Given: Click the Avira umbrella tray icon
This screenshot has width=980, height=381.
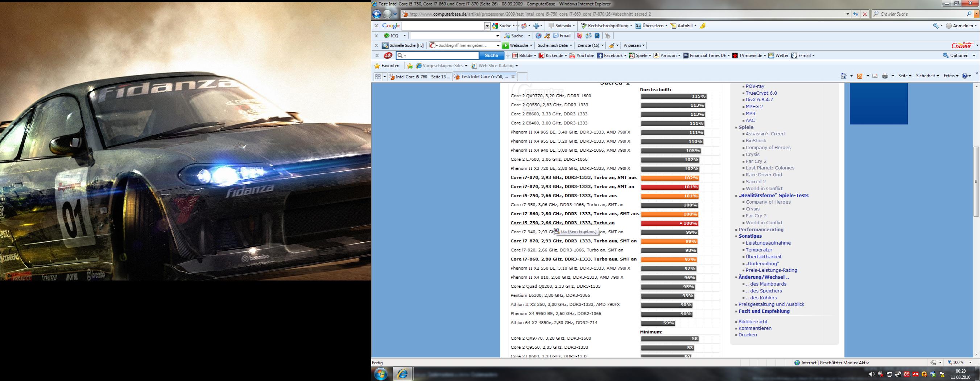Looking at the screenshot, I should click(906, 374).
